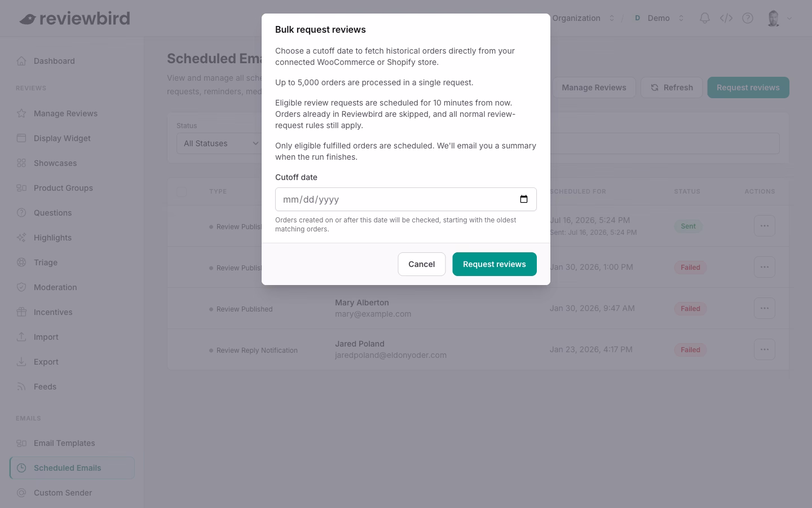This screenshot has height=508, width=812.
Task: Expand the All Statuses dropdown
Action: click(x=220, y=143)
